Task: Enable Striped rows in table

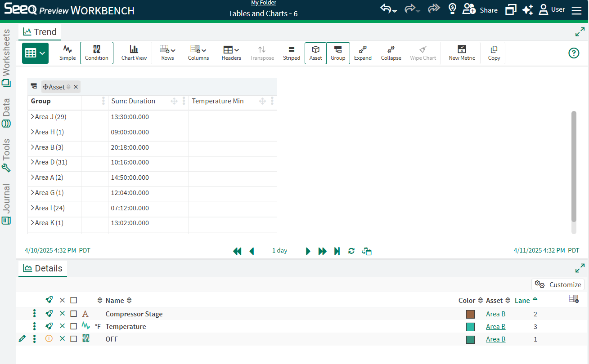Action: tap(291, 53)
